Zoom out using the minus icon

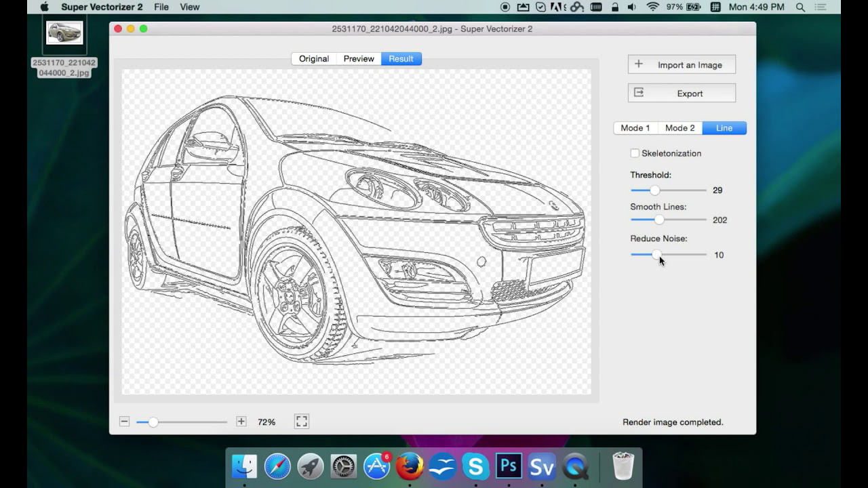coord(125,421)
